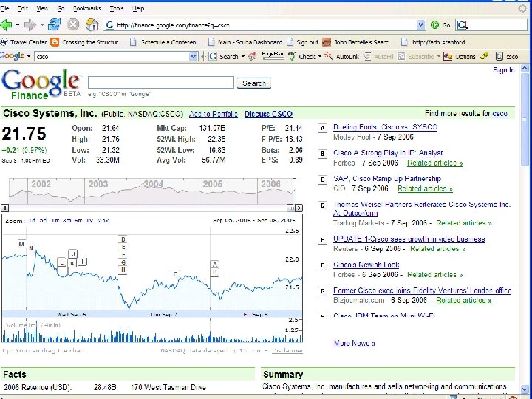532x399 pixels.
Task: Click the AutoFill tool in Google toolbar
Action: coord(378,56)
